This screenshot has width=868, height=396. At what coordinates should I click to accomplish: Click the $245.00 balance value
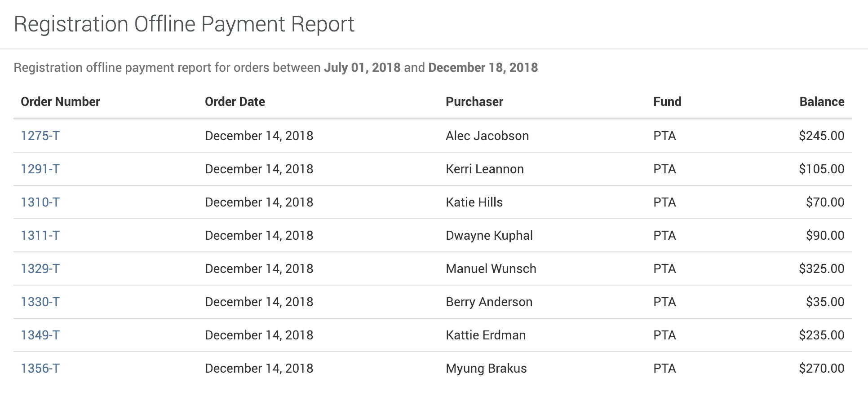tap(821, 136)
